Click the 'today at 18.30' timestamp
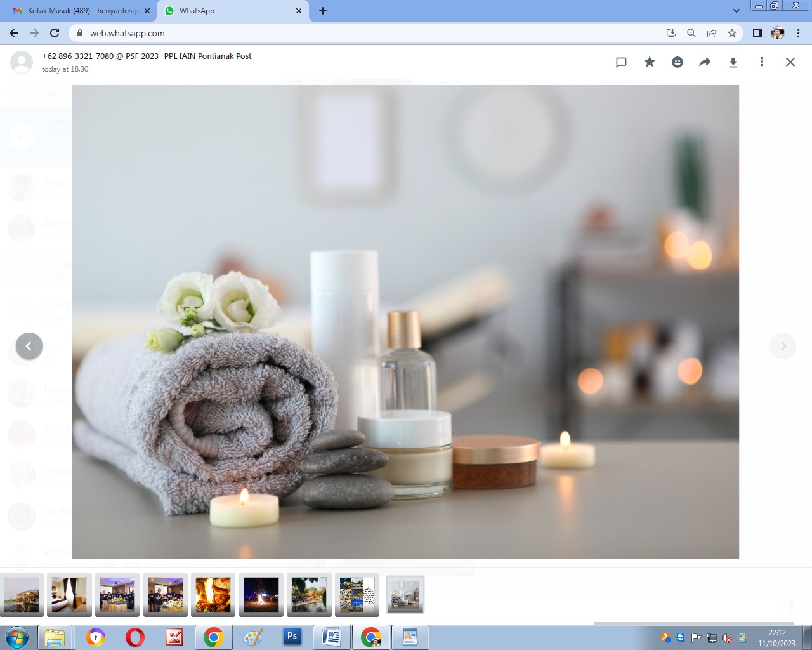The height and width of the screenshot is (650, 812). point(65,69)
